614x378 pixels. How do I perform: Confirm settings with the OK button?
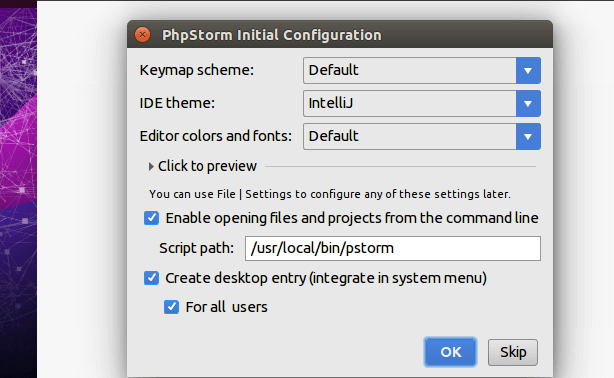[450, 352]
